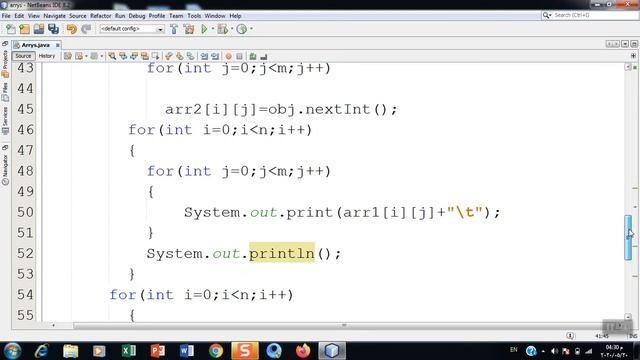Click the Shift Line Left icon

point(204,56)
